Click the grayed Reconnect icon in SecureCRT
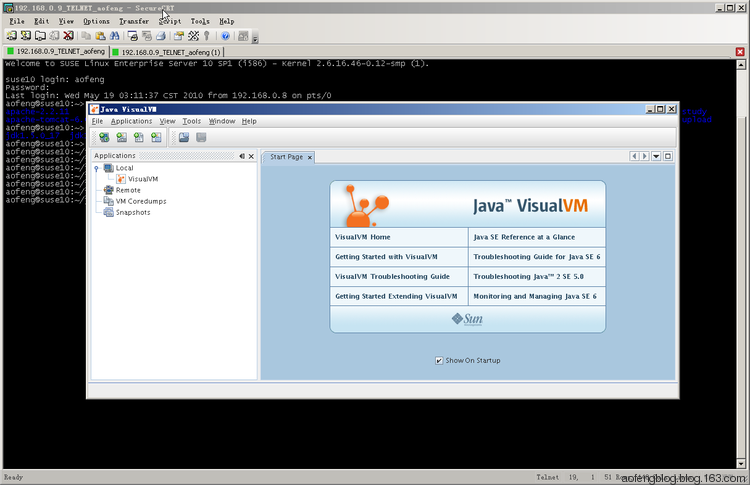Viewport: 750px width, 485px height. 55,36
